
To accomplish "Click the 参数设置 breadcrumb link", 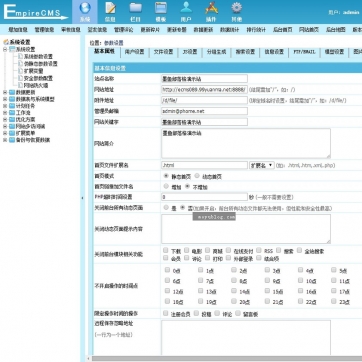I will click(114, 43).
